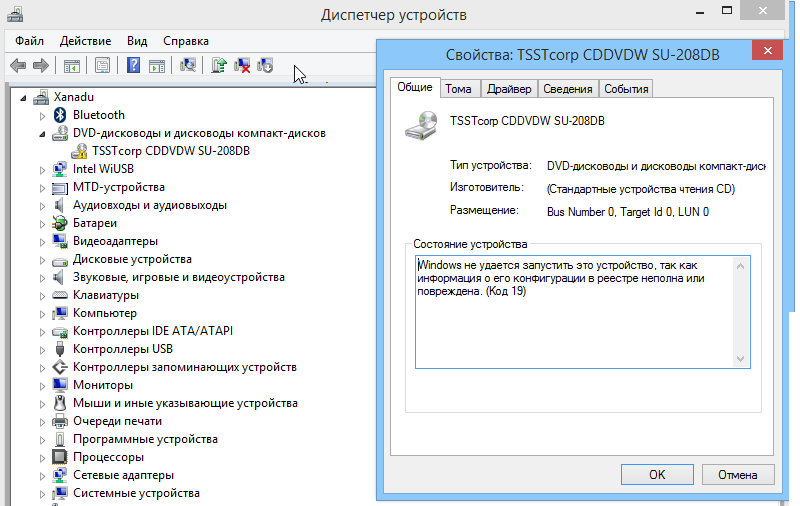Switch to the События tab

(626, 89)
